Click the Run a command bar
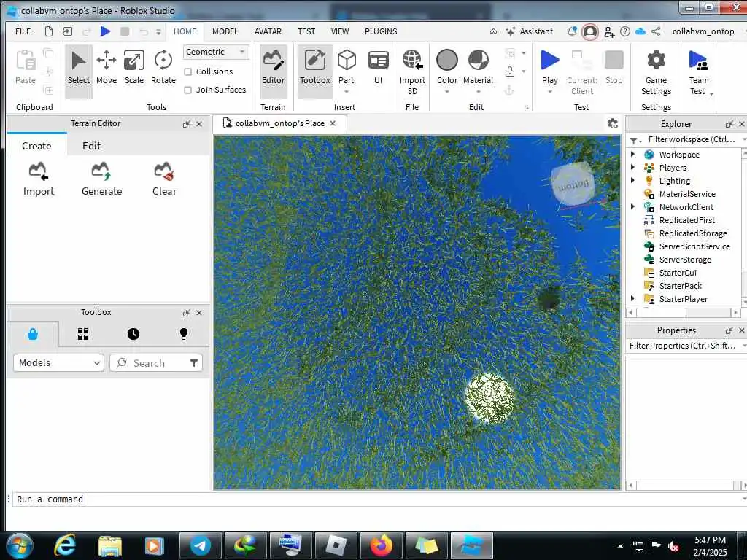The height and width of the screenshot is (560, 747). click(376, 499)
